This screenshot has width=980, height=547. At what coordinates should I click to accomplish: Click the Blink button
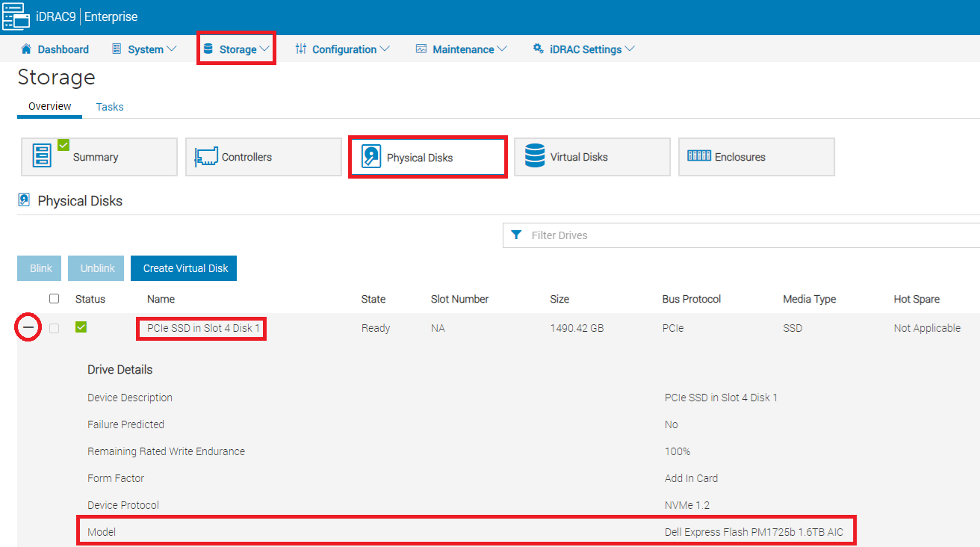coord(39,268)
